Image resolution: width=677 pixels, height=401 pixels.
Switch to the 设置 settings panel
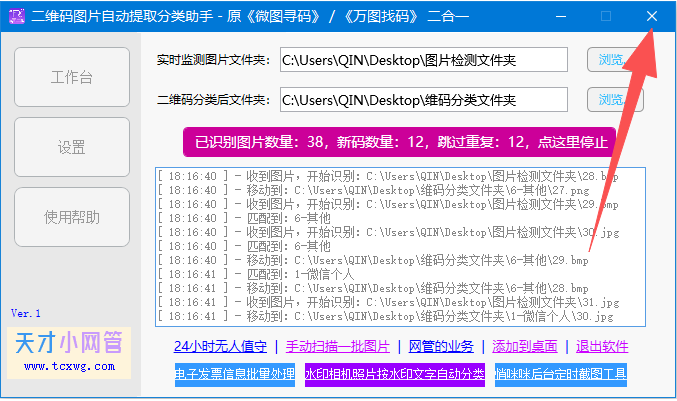[72, 147]
